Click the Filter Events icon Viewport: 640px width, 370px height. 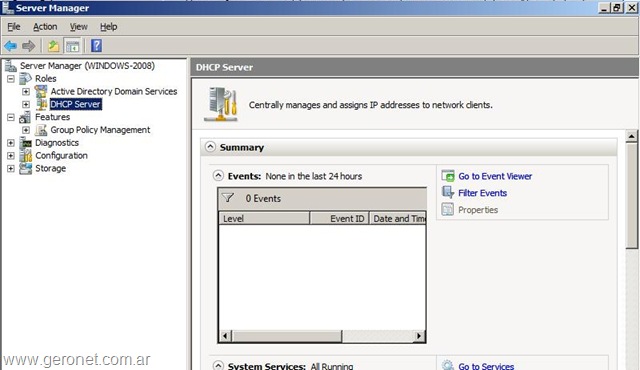448,193
